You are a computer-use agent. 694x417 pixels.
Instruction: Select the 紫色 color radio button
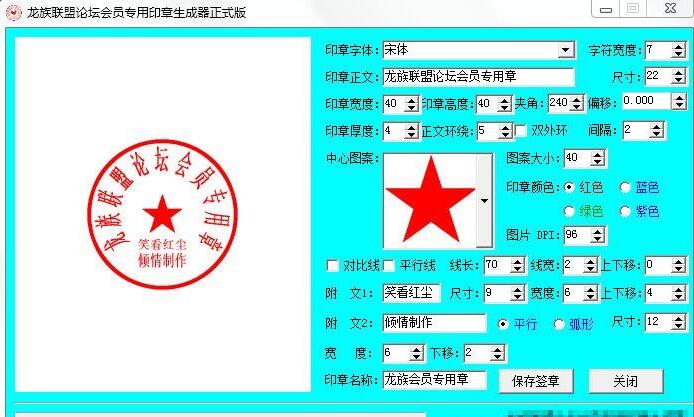[625, 211]
